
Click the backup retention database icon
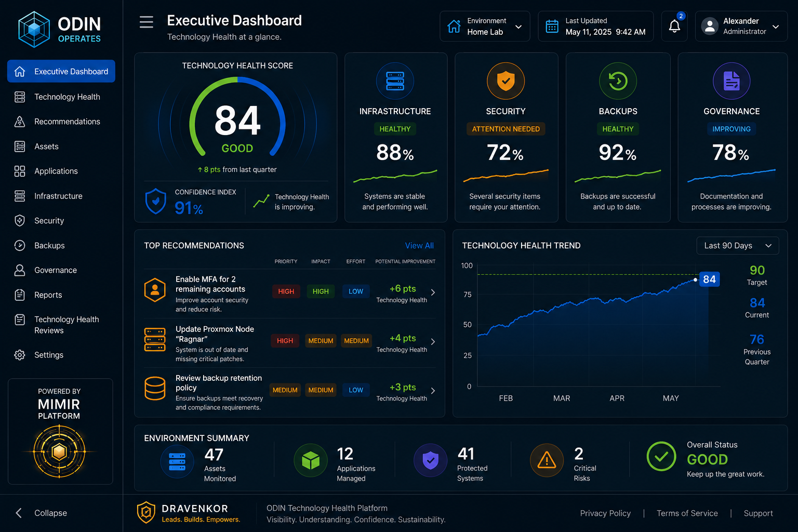pos(155,389)
